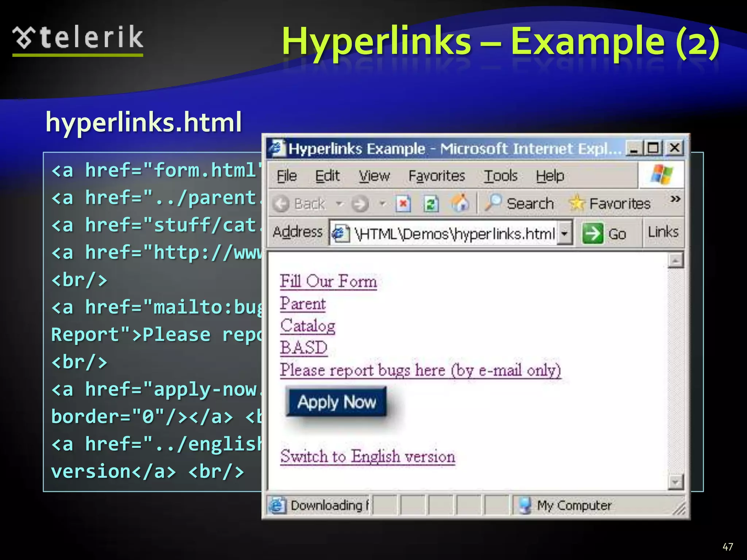Open the Tools menu

coord(500,176)
